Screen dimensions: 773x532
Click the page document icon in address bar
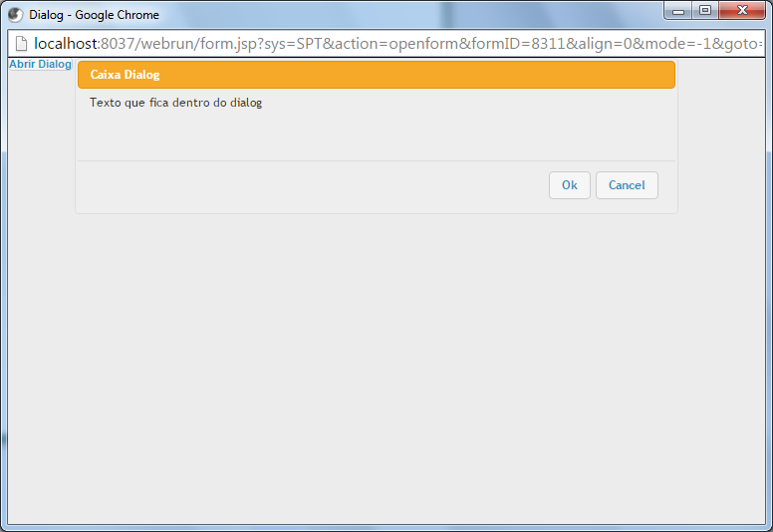click(19, 44)
